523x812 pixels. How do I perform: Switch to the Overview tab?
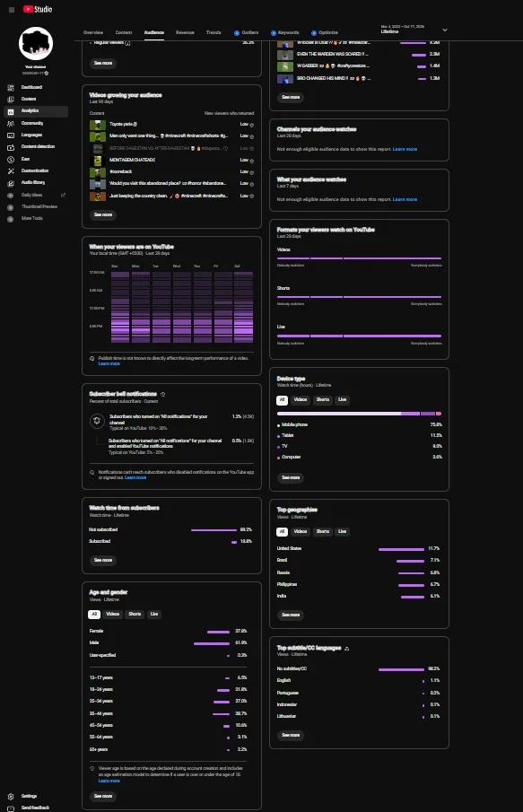coord(93,32)
